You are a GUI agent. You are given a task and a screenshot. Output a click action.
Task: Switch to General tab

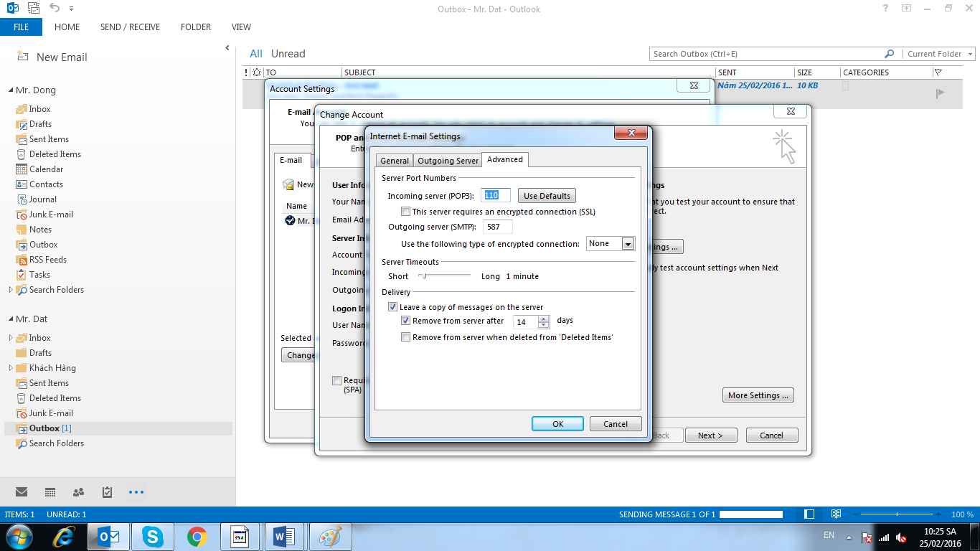pos(395,161)
